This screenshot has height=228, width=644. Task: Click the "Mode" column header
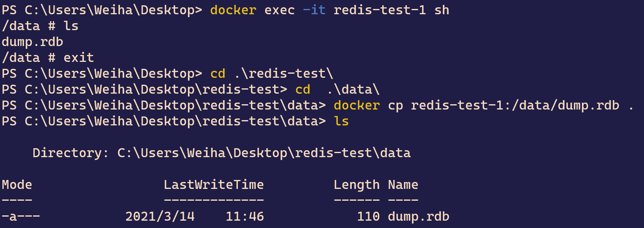(17, 185)
